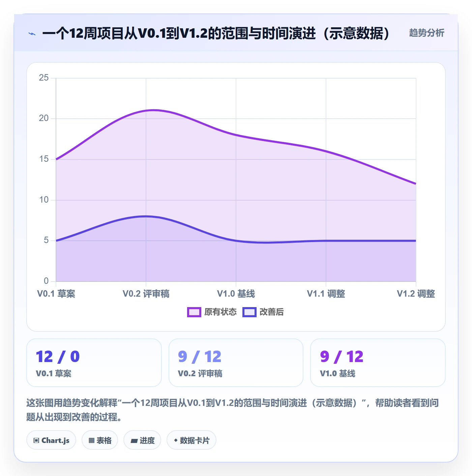Click the V0.2 评审稿 x-axis label
The image size is (472, 476).
(x=146, y=294)
